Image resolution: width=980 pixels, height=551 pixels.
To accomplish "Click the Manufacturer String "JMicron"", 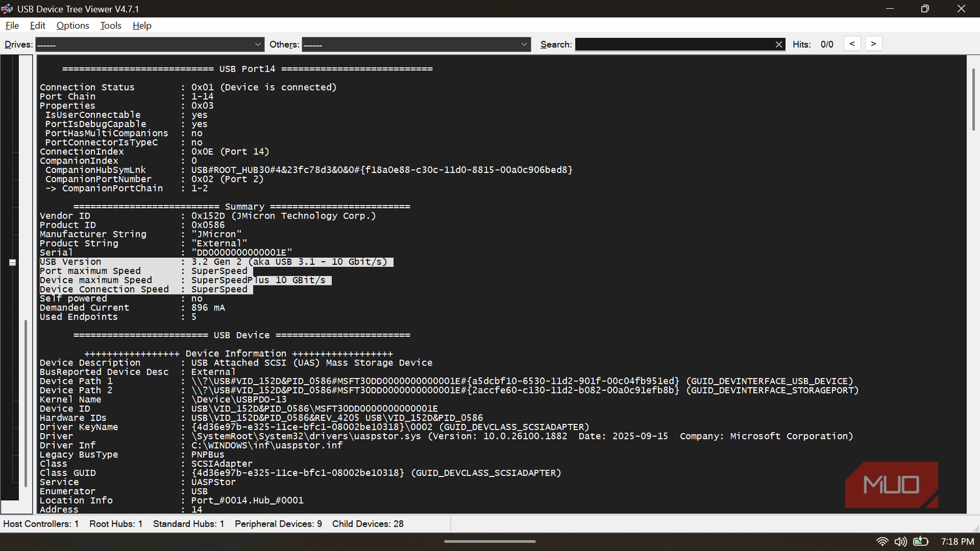I will 216,234.
